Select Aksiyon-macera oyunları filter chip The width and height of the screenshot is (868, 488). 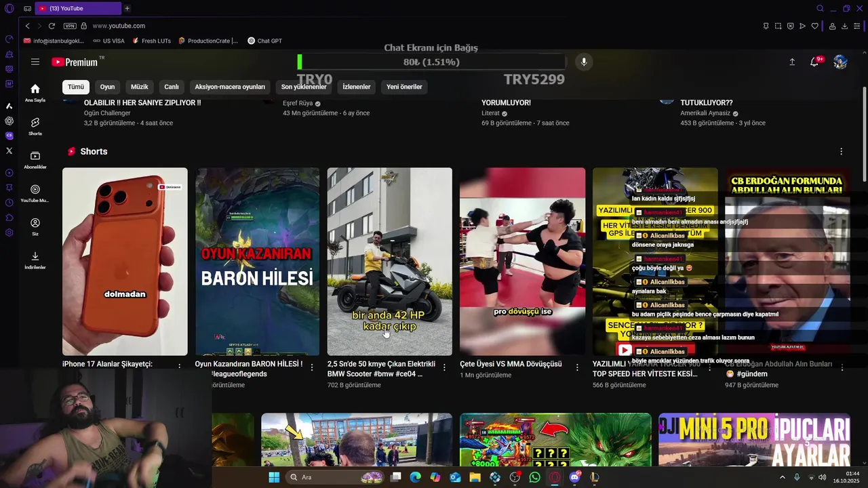pos(230,87)
